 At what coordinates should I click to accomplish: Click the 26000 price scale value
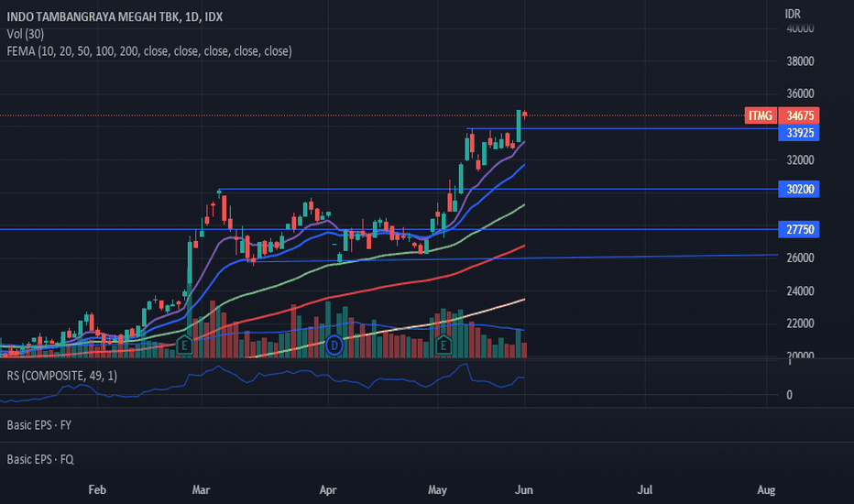click(800, 257)
